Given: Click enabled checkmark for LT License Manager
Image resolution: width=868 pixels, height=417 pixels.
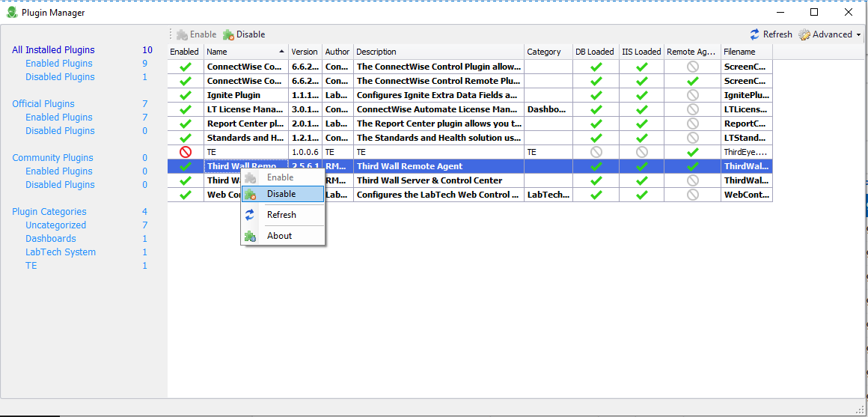Looking at the screenshot, I should point(186,109).
